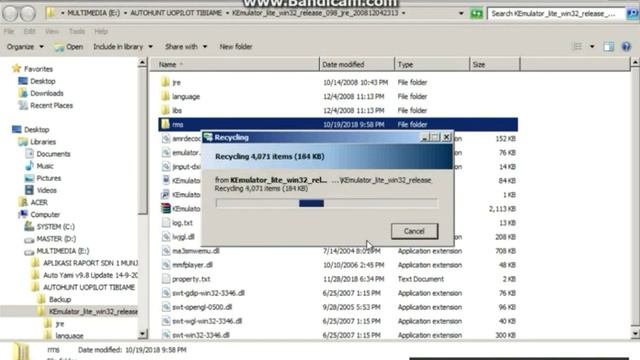Open APLIKASI RAPORT SDN folder in tree
Viewport: 640px width, 360px height.
coord(90,263)
